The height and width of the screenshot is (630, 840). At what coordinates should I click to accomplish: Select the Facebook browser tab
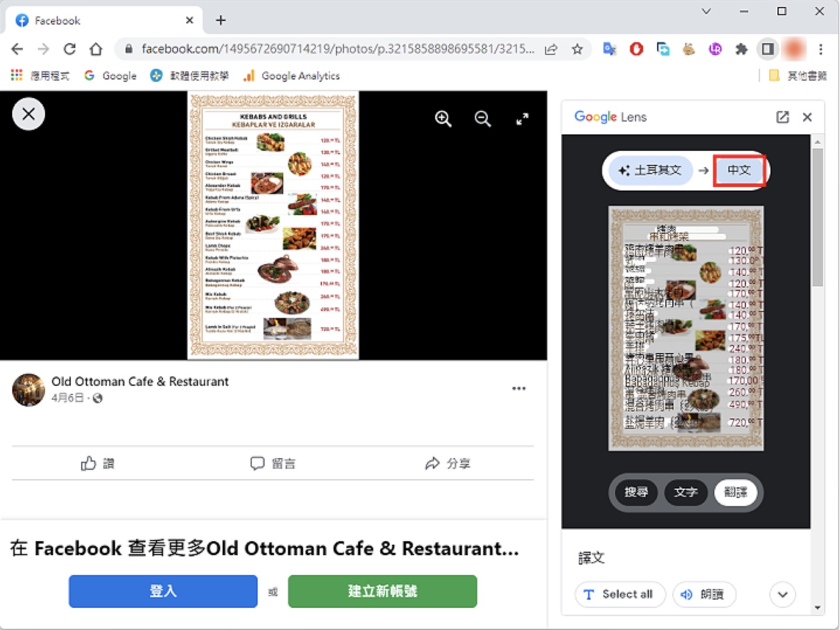[104, 20]
